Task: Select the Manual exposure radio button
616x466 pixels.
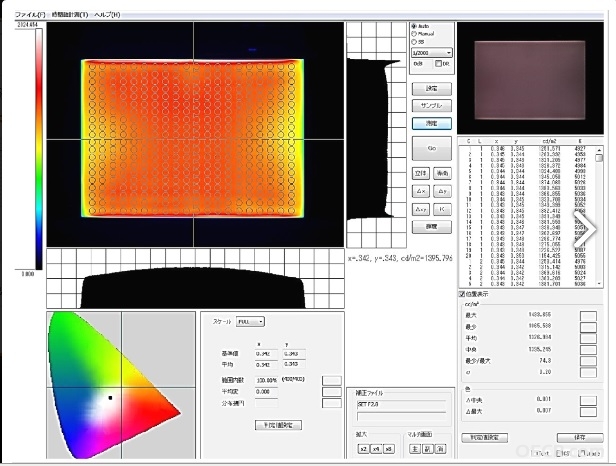Action: tap(414, 34)
